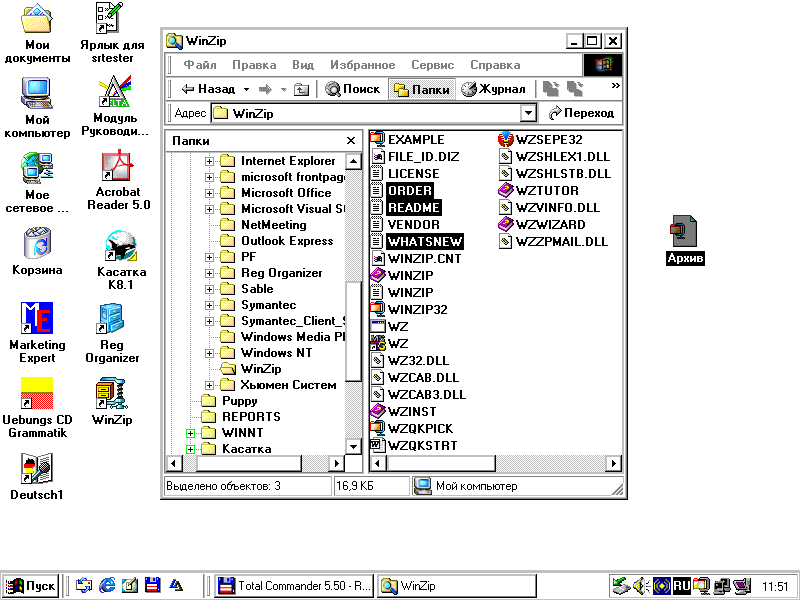Expand the Reg Organizer folder node

pos(209,273)
